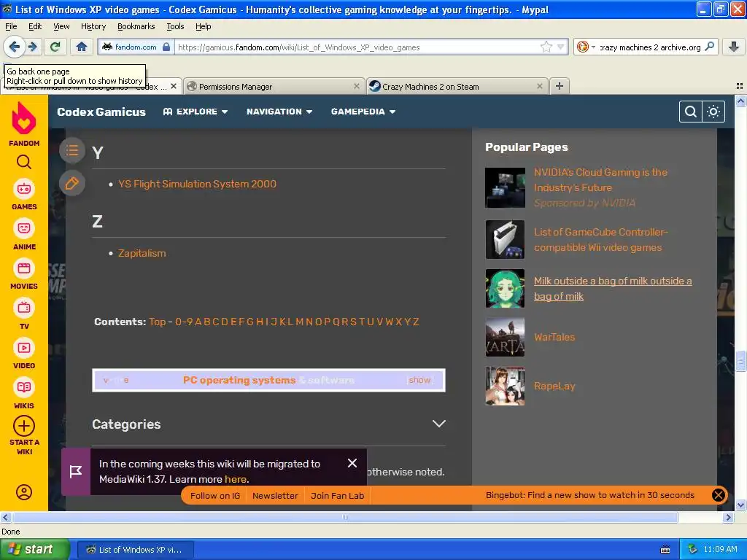Open the File menu
This screenshot has height=560, width=747.
11,26
